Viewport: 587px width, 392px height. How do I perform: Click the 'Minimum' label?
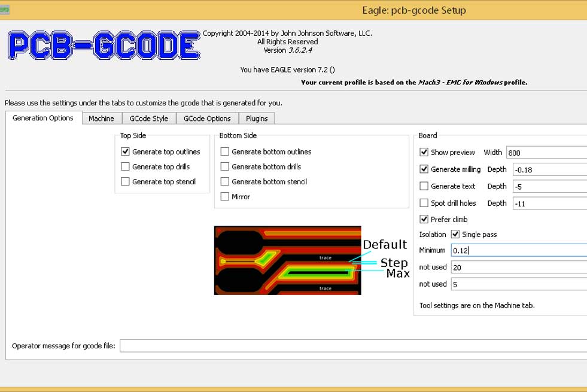point(433,250)
